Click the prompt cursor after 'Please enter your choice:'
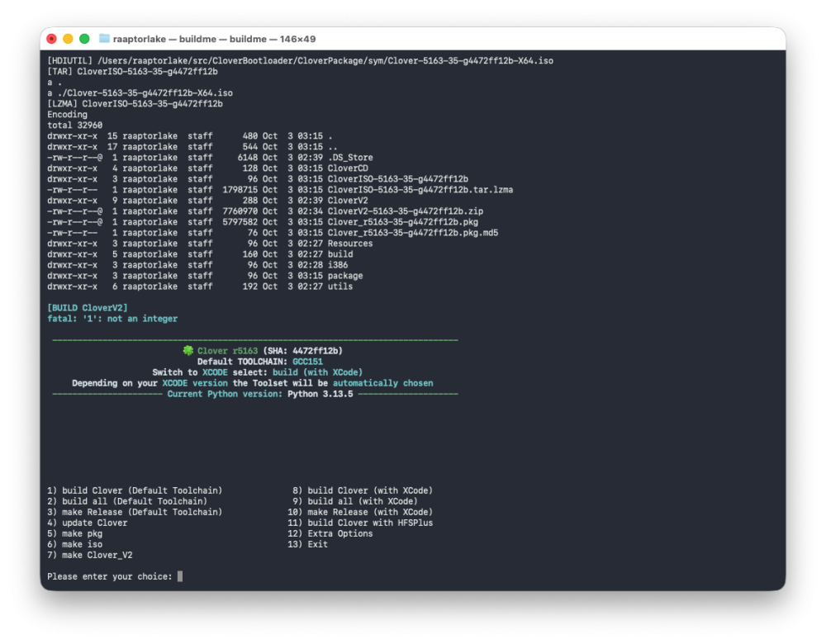Viewport: 826px width, 644px height. click(x=180, y=576)
